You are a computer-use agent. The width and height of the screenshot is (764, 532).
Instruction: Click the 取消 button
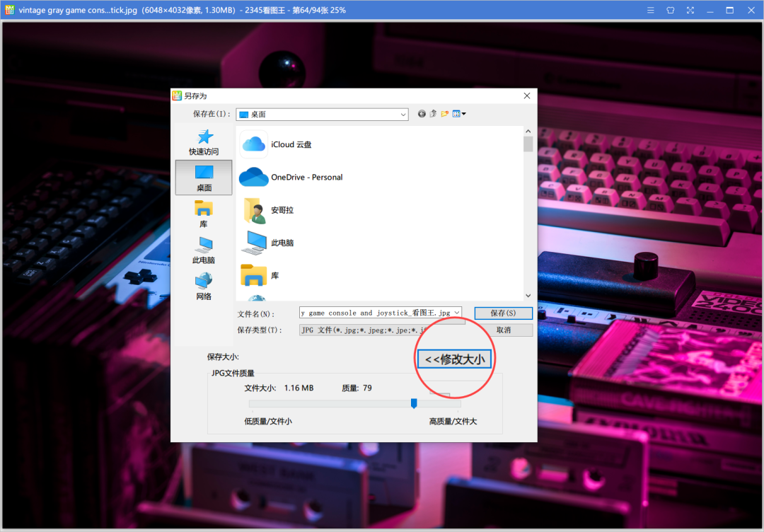point(503,329)
